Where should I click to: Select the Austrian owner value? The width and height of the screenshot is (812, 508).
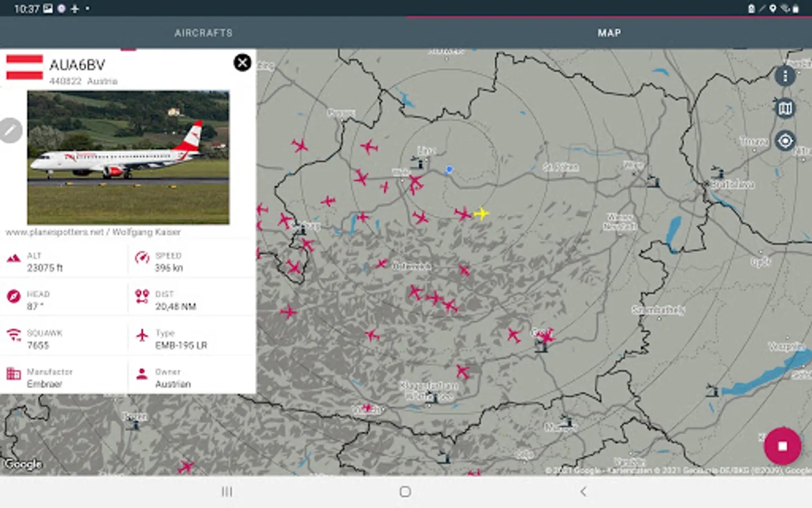click(x=173, y=384)
